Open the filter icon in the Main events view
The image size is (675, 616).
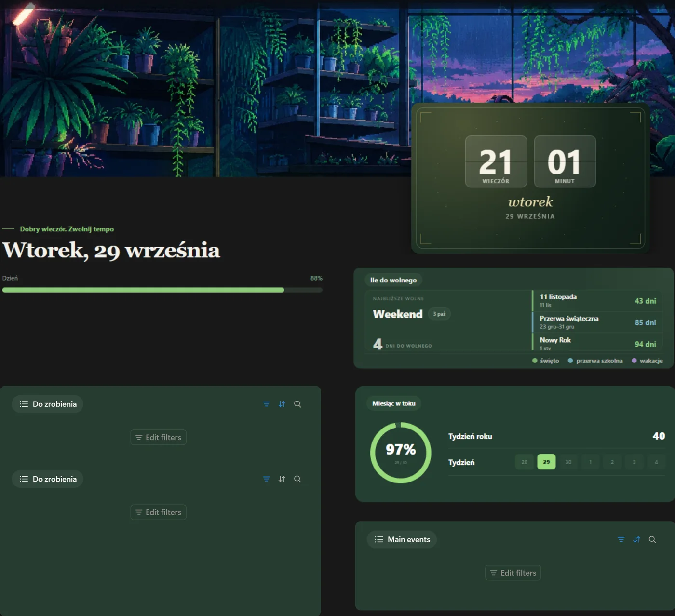621,539
